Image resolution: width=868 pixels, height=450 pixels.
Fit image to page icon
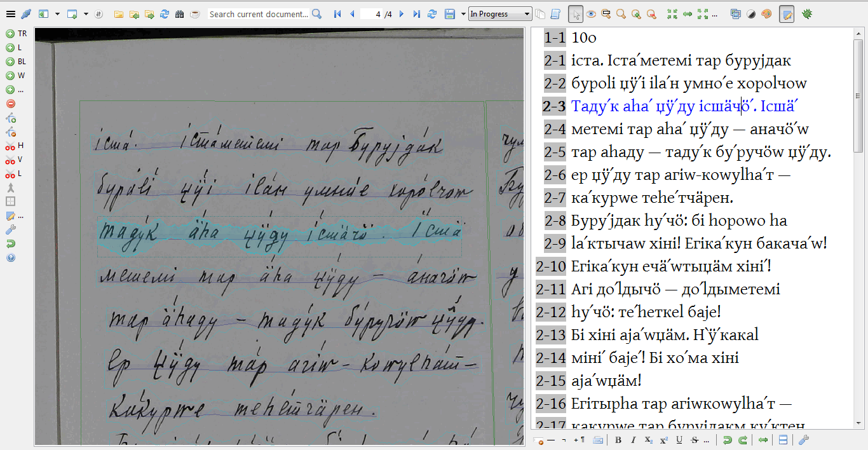tap(672, 14)
